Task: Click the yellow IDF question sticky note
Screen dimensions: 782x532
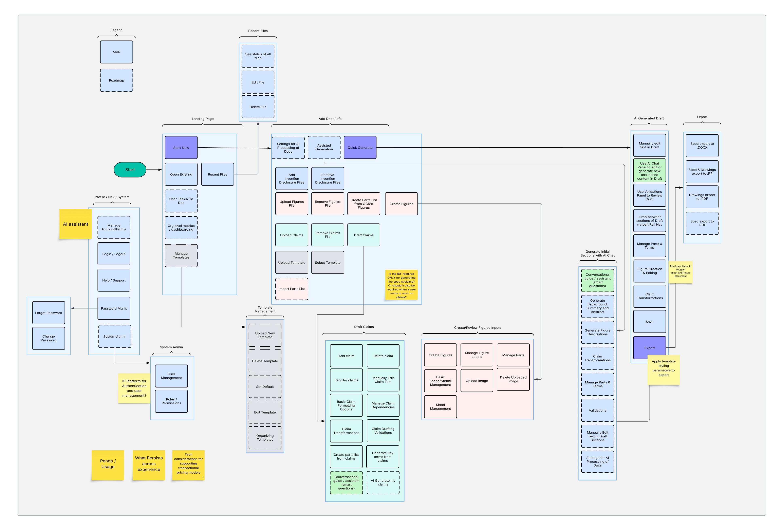Action: tap(402, 285)
